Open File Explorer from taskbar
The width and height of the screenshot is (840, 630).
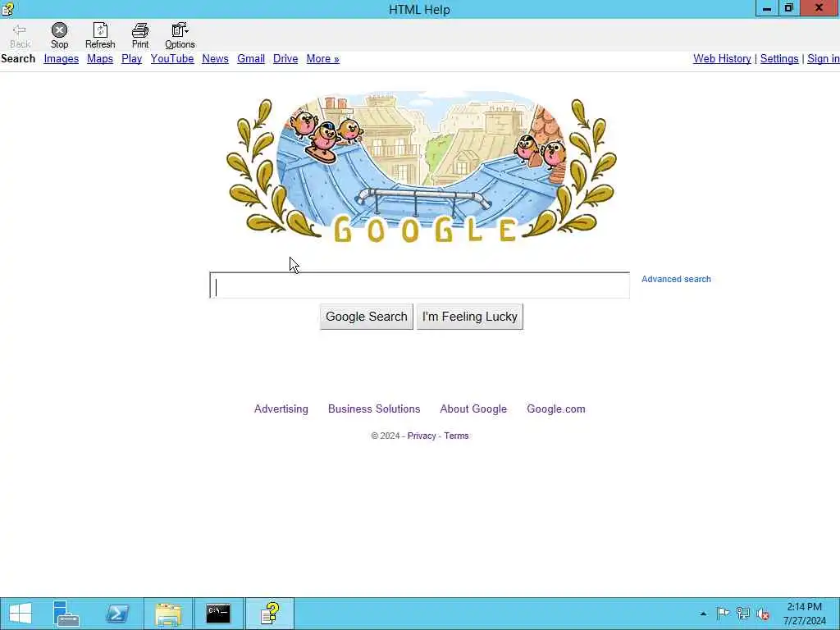(168, 614)
